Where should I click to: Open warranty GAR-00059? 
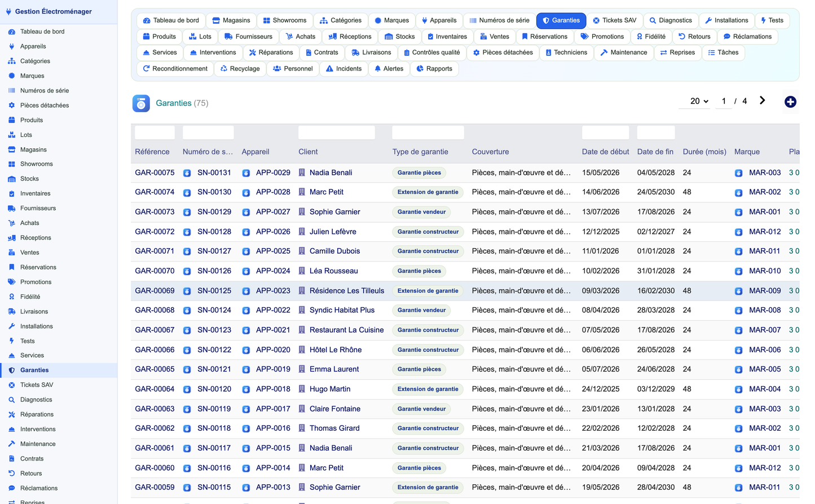(x=155, y=487)
